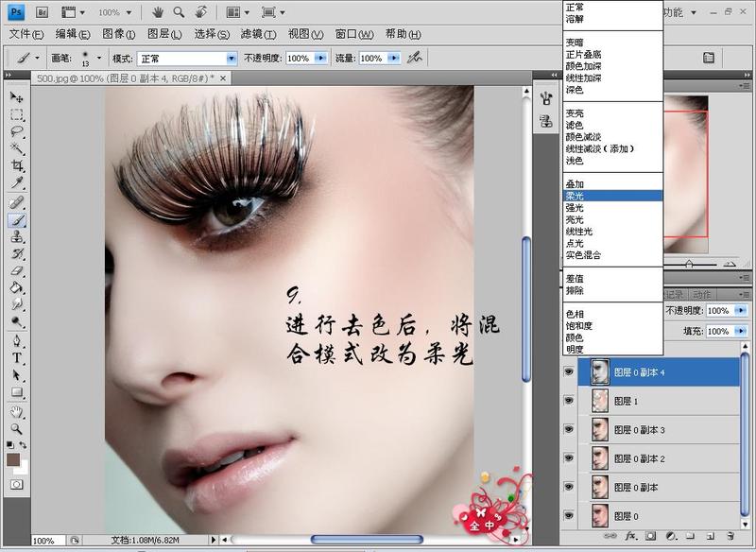Click the foreground color swatch
The height and width of the screenshot is (552, 756).
(x=13, y=459)
